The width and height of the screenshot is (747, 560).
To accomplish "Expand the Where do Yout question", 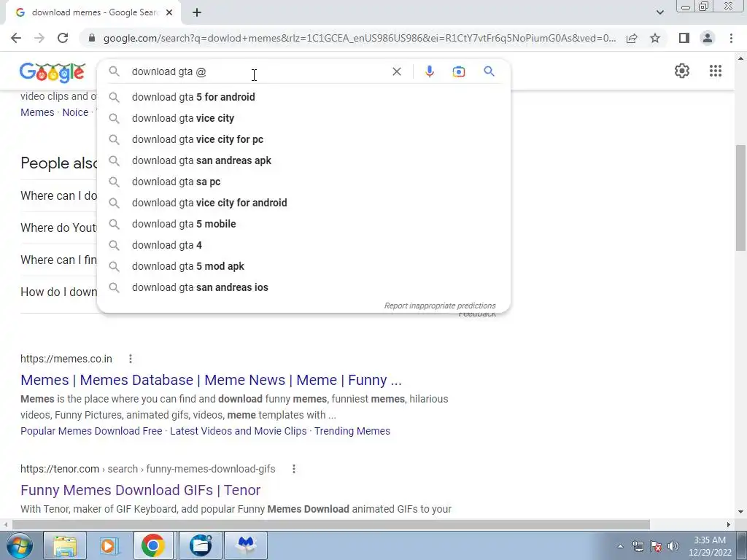I will pos(58,227).
